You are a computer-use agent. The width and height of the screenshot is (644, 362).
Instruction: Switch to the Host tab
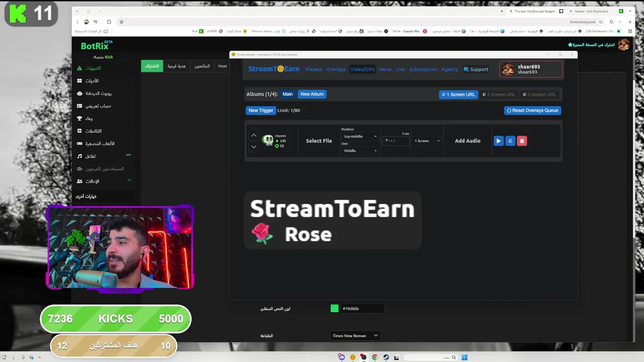coord(222,66)
